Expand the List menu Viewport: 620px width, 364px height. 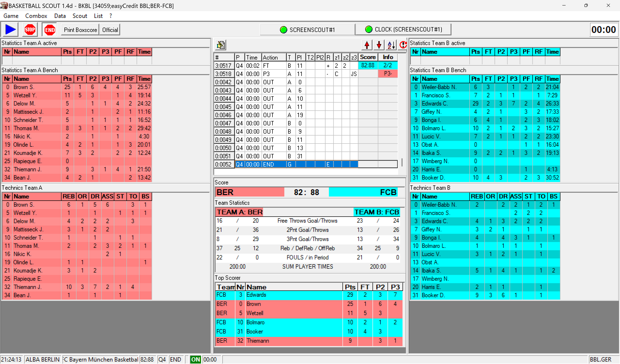point(98,16)
